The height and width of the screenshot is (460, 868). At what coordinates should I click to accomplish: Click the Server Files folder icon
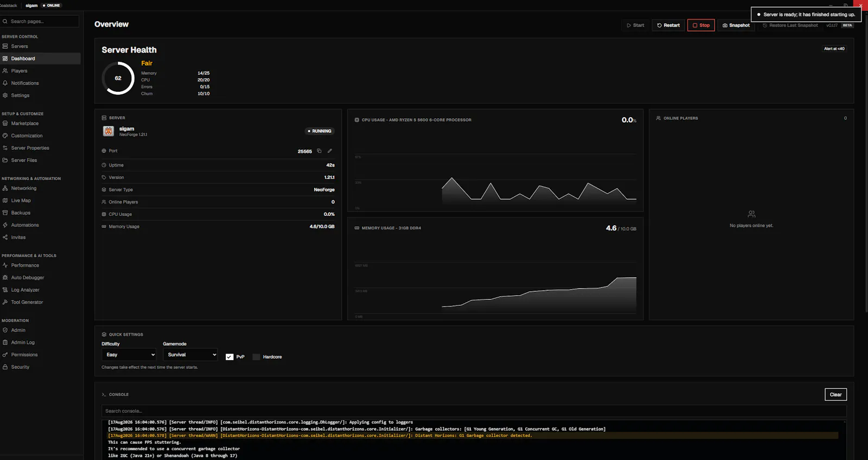point(5,160)
